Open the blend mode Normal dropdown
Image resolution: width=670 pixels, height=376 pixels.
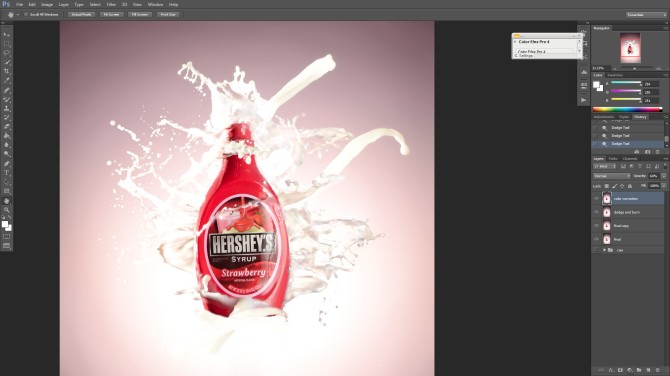tap(611, 176)
